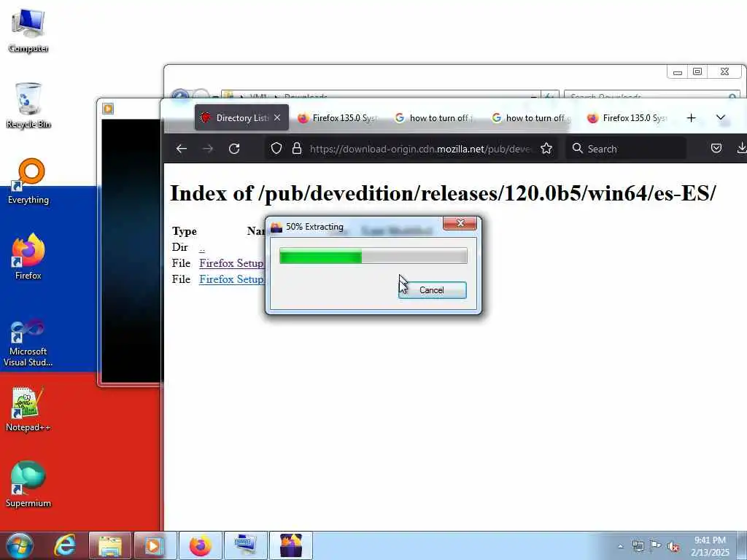
Task: Open the Recycle Bin desktop icon
Action: point(28,106)
